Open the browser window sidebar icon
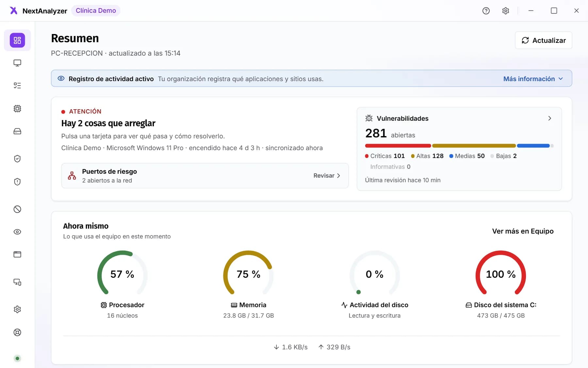This screenshot has width=588, height=368. pyautogui.click(x=17, y=254)
